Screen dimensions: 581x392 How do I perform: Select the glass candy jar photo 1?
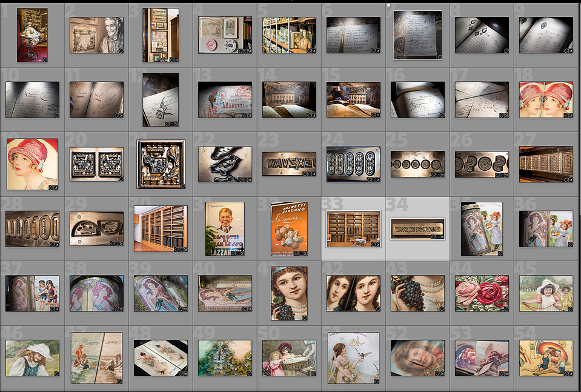[32, 35]
